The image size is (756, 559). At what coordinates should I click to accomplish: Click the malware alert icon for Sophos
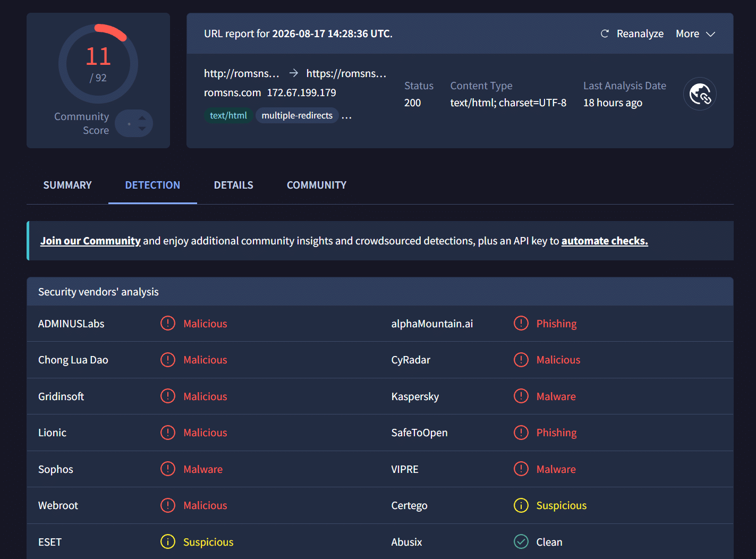click(x=168, y=469)
